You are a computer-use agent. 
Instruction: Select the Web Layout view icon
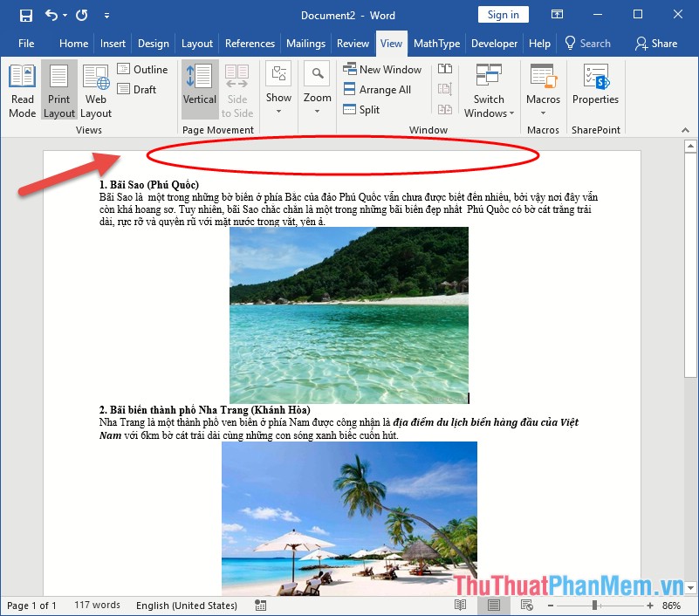coord(95,87)
